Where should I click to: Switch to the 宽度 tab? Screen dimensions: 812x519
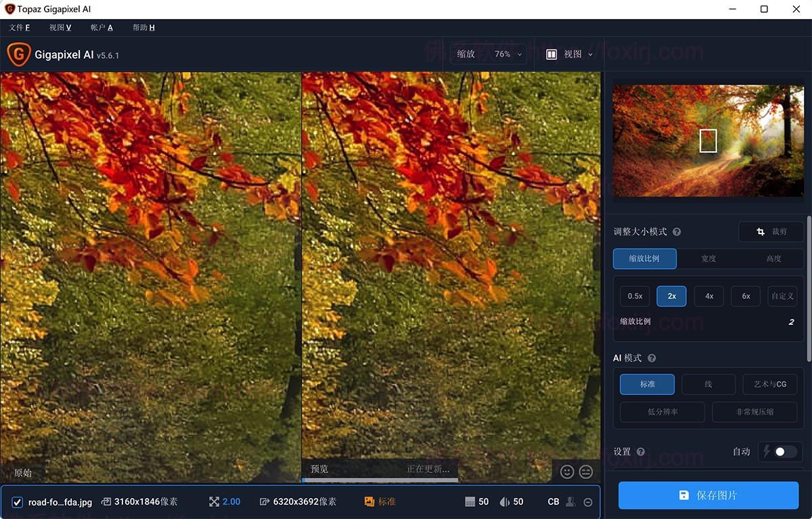click(x=708, y=258)
